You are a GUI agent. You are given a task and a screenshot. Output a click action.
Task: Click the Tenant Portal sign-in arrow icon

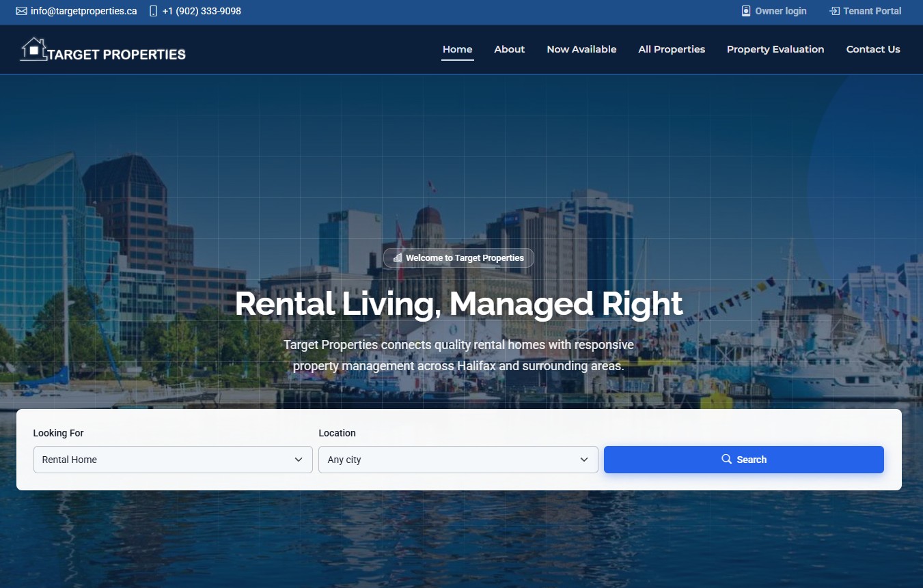point(834,11)
